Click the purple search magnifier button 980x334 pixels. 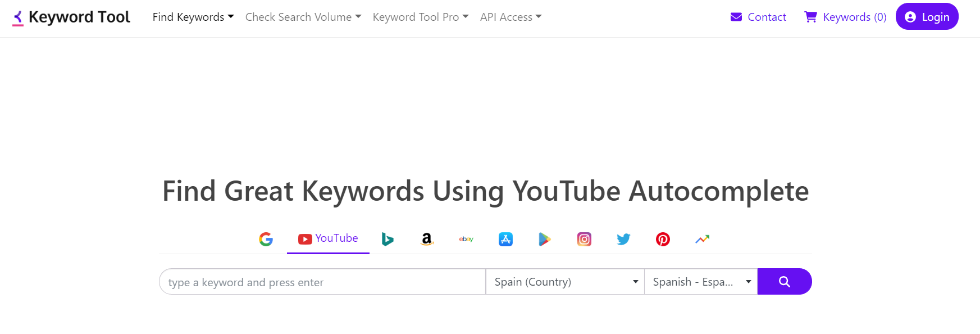point(785,281)
